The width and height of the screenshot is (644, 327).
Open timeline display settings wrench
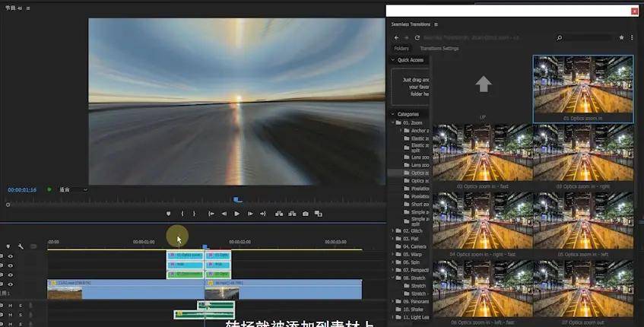pyautogui.click(x=21, y=246)
